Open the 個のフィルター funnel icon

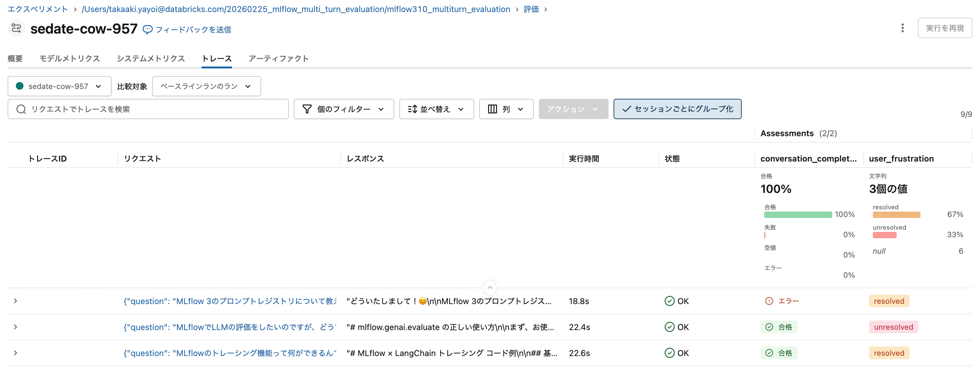click(306, 109)
